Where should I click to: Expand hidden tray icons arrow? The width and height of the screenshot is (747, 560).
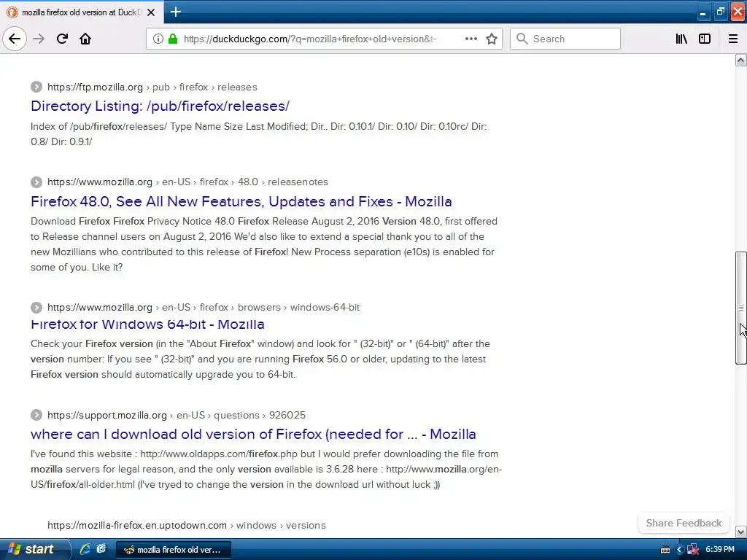[x=680, y=550]
